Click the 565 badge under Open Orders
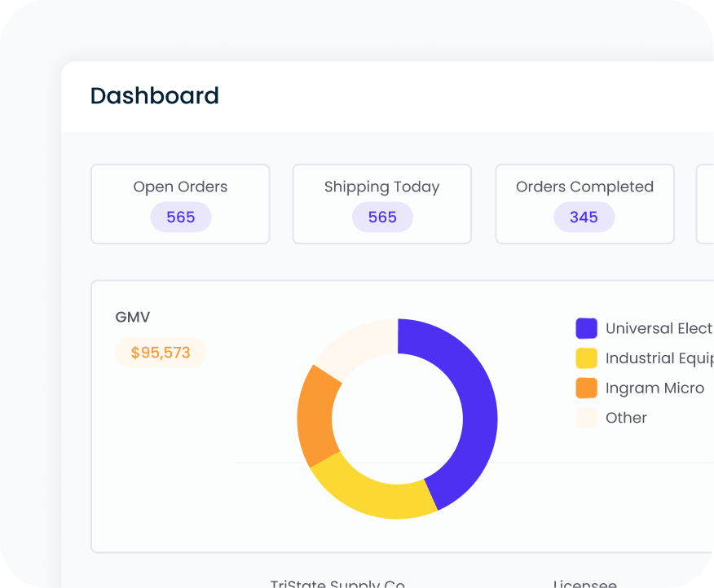Screen dimensions: 714x588 (180, 217)
